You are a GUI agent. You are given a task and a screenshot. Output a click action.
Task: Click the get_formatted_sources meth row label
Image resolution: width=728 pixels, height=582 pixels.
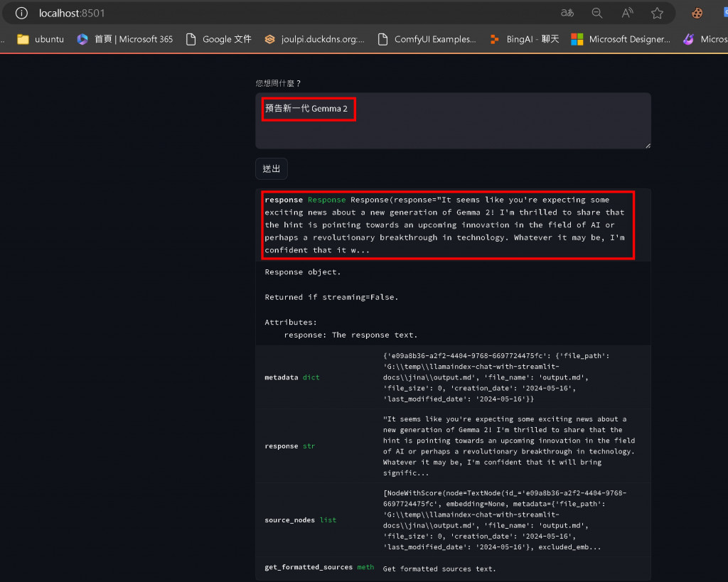(x=319, y=567)
